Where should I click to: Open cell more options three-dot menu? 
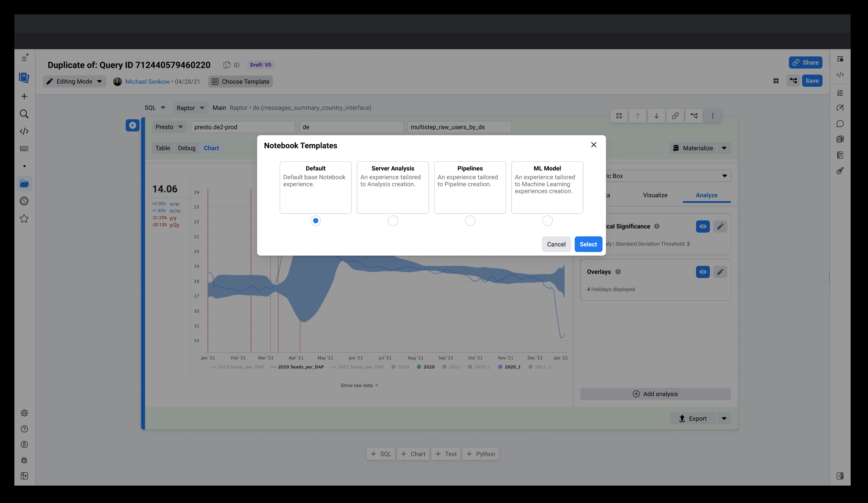712,116
